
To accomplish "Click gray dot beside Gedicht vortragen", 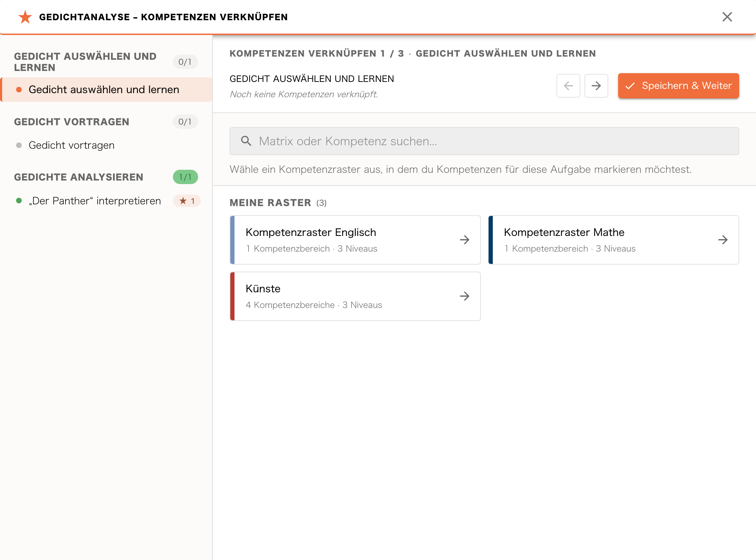I will [x=19, y=145].
